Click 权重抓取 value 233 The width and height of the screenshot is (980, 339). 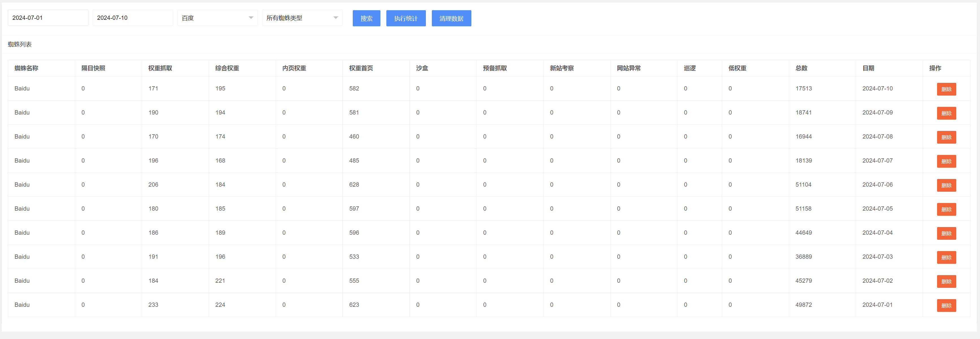coord(153,304)
